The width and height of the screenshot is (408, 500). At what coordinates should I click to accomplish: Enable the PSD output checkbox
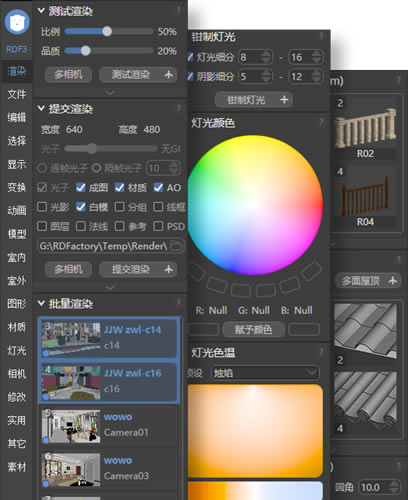tap(158, 226)
